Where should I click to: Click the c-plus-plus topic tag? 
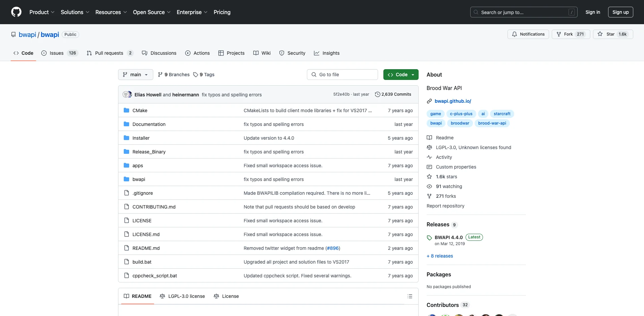pos(461,114)
